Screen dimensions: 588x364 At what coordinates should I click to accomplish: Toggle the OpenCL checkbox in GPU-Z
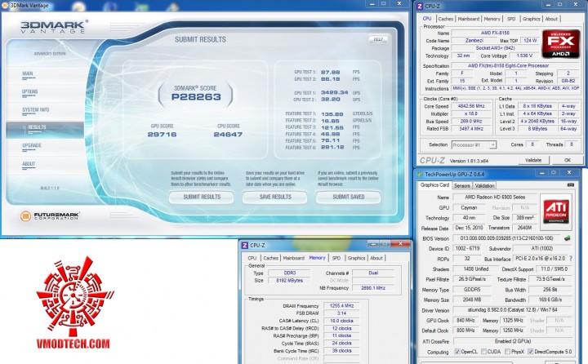pos(457,352)
